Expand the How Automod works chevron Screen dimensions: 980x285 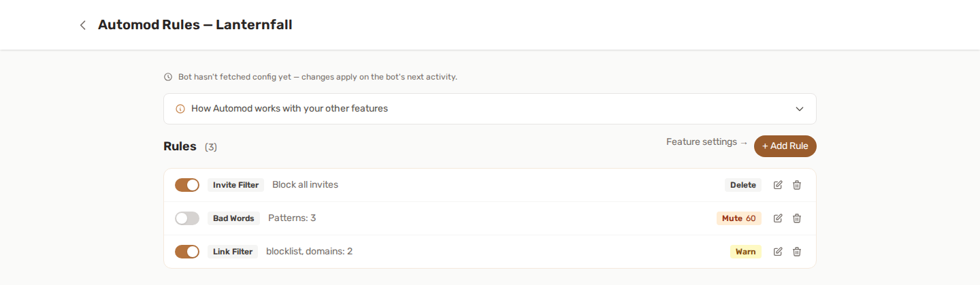pyautogui.click(x=800, y=109)
